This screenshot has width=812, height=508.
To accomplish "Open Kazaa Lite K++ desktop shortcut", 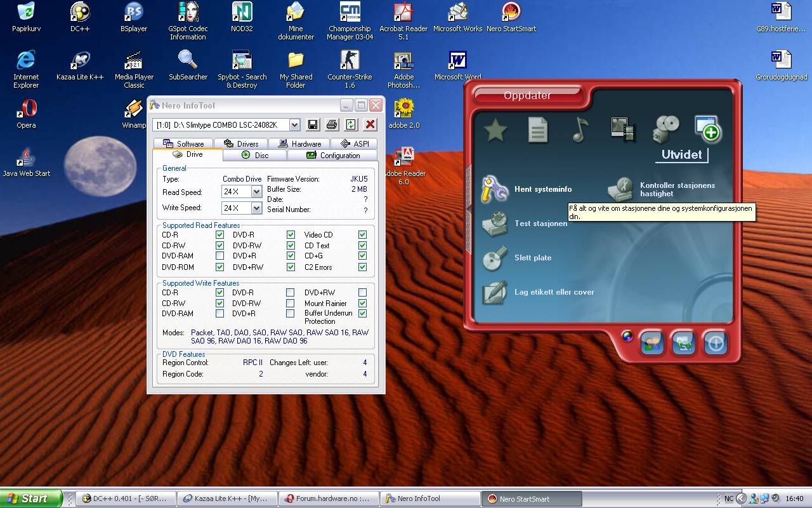I will (x=80, y=60).
